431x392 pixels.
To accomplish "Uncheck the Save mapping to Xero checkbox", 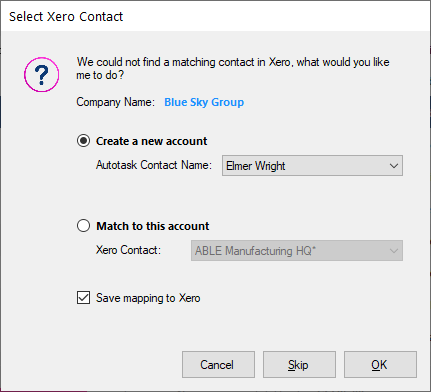I will 83,298.
